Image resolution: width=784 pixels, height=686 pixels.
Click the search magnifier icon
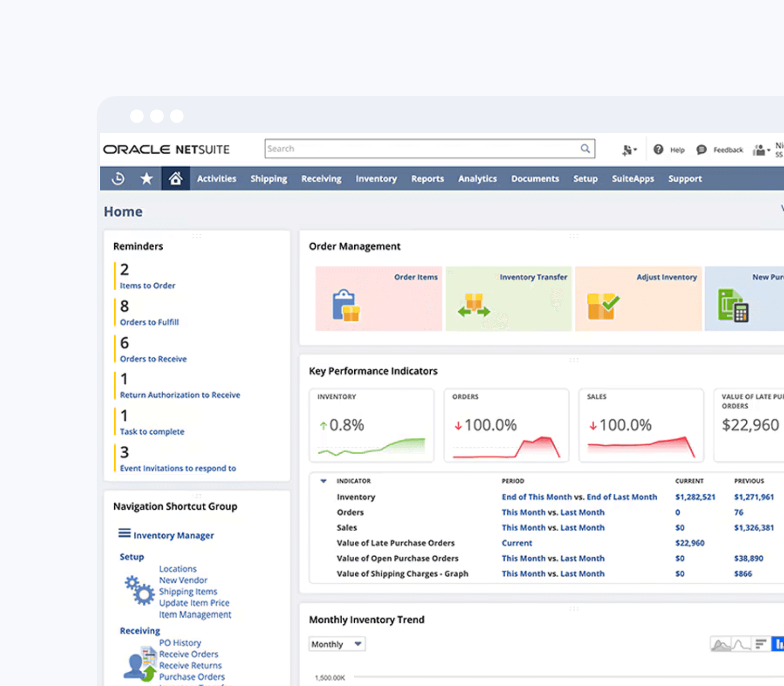tap(585, 148)
